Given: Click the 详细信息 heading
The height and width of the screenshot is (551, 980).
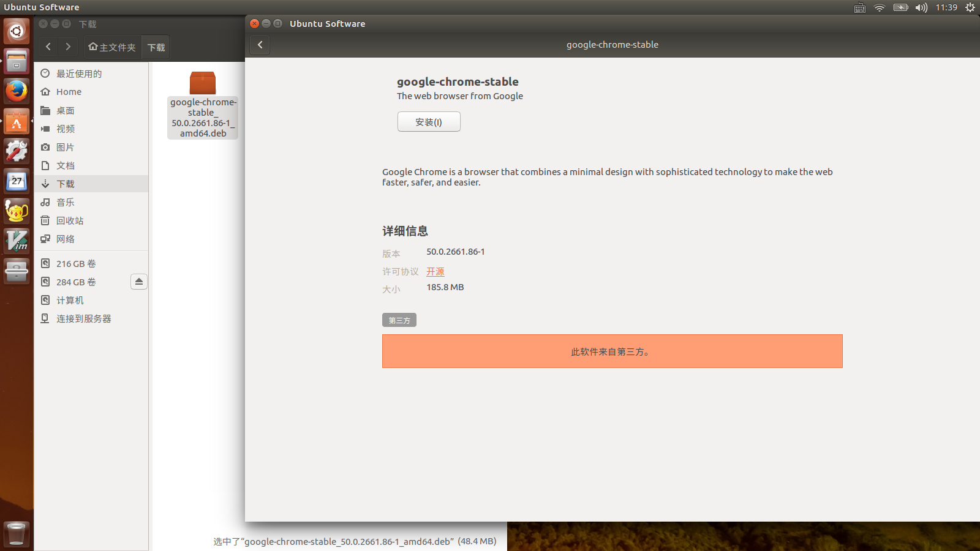Looking at the screenshot, I should click(x=405, y=231).
